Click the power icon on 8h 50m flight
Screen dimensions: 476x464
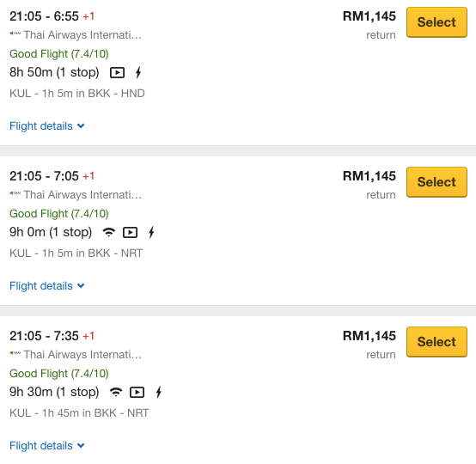[x=138, y=72]
